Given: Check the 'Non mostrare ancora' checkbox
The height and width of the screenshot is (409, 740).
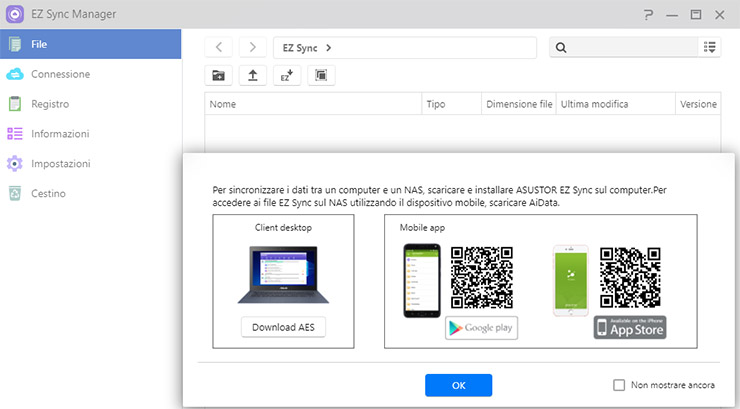Looking at the screenshot, I should pyautogui.click(x=618, y=385).
